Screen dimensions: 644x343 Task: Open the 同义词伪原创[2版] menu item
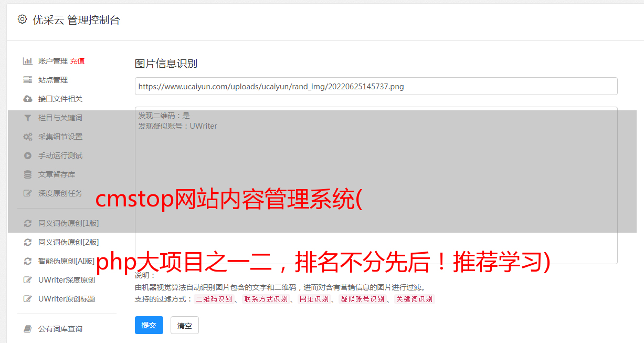pyautogui.click(x=69, y=242)
